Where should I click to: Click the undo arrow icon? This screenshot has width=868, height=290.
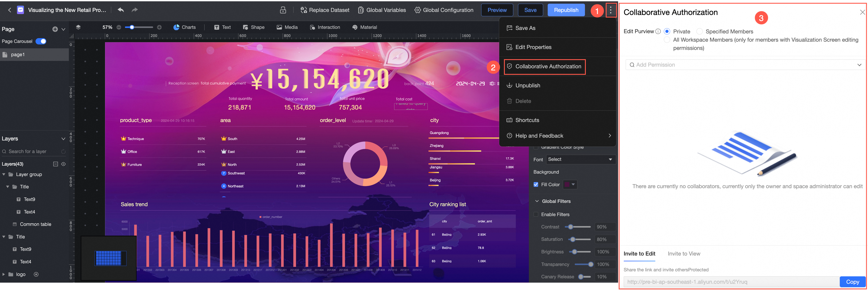(121, 10)
